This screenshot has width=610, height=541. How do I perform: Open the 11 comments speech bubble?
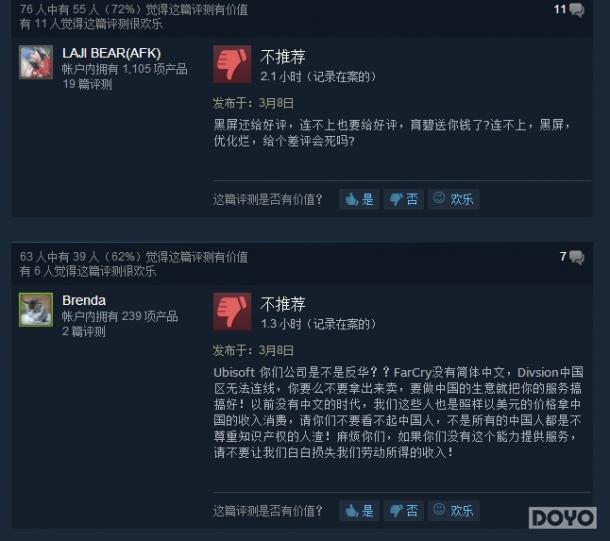[569, 10]
